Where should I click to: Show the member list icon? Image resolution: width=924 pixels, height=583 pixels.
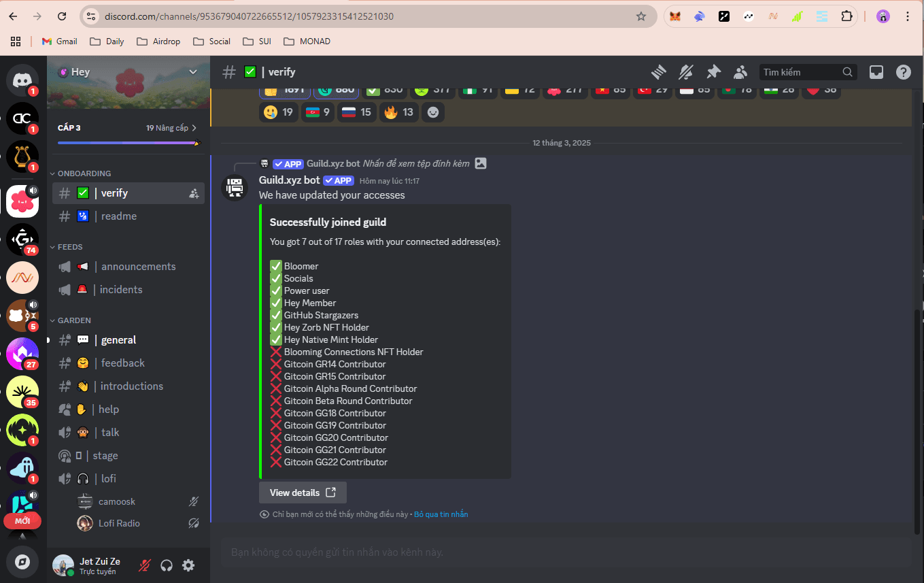coord(740,72)
